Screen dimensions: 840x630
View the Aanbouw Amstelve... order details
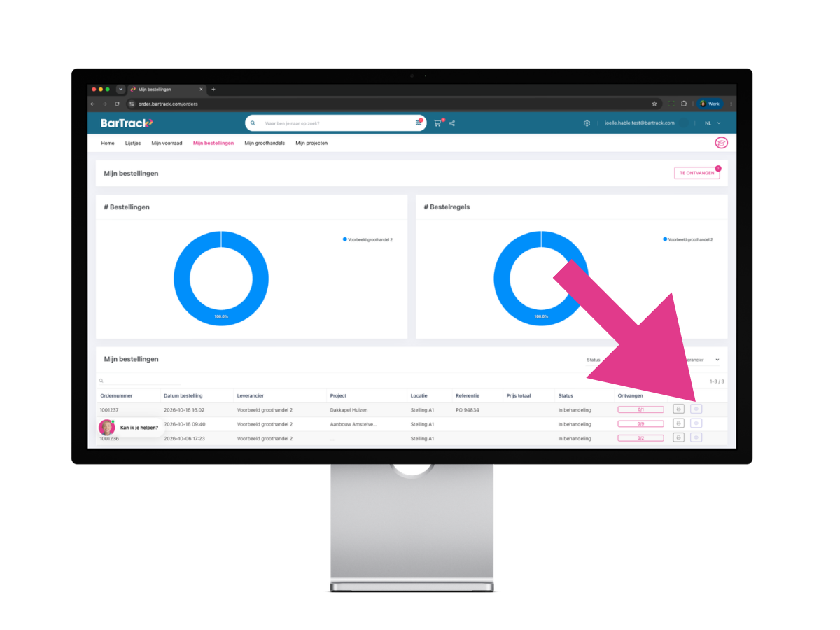click(x=696, y=423)
